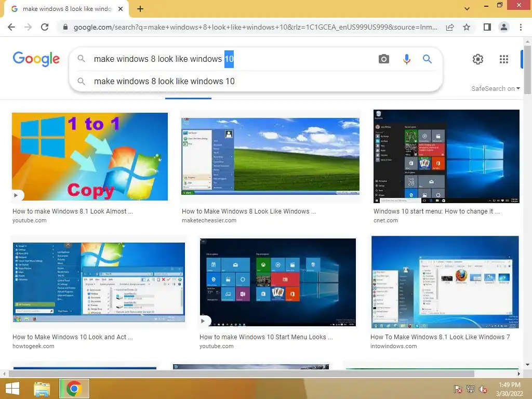Viewport: 532px width, 399px height.
Task: Open the Action Center flag tray icon
Action: (458, 389)
